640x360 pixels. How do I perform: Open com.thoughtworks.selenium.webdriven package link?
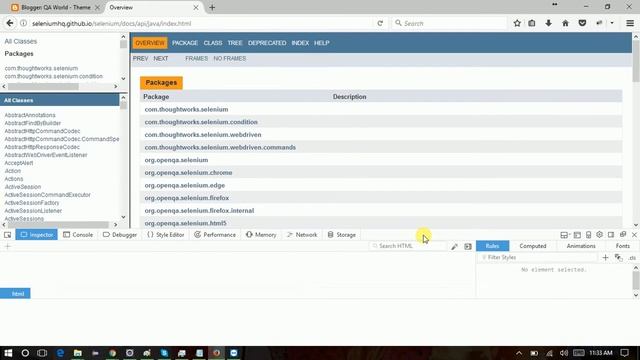[x=203, y=135]
